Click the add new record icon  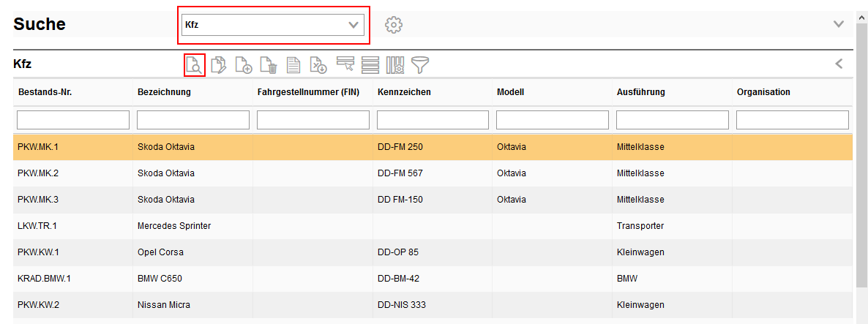coord(244,65)
